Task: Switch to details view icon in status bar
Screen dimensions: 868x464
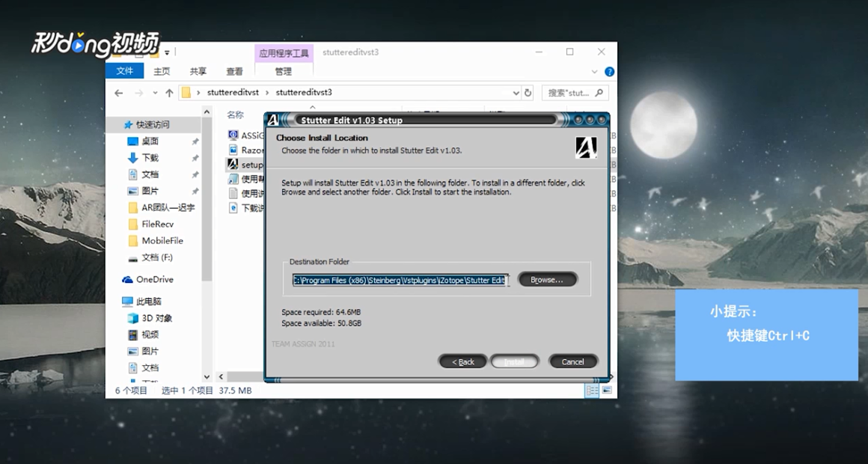Action: tap(592, 391)
